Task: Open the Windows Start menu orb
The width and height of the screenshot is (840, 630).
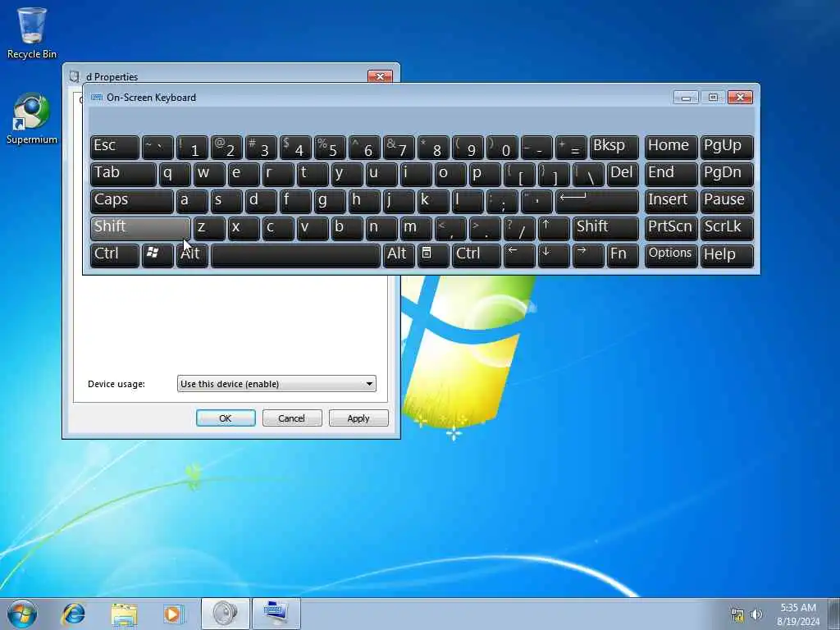Action: (22, 614)
